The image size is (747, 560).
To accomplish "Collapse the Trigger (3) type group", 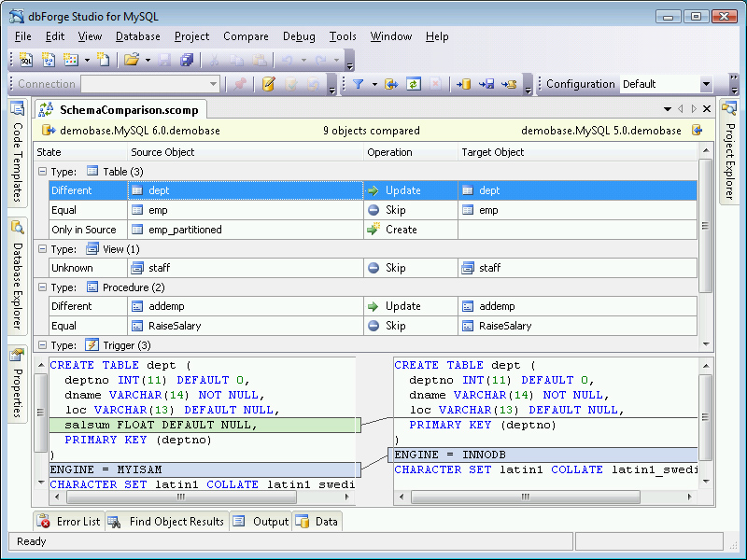I will (x=42, y=345).
